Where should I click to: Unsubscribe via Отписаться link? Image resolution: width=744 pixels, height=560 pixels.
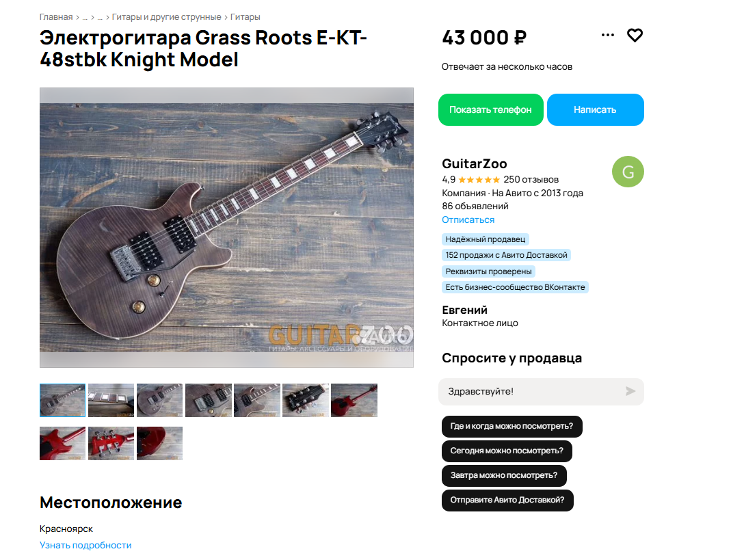tap(468, 219)
